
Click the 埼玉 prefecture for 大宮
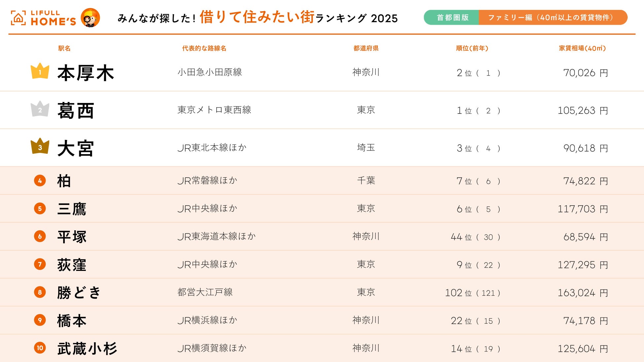click(366, 148)
